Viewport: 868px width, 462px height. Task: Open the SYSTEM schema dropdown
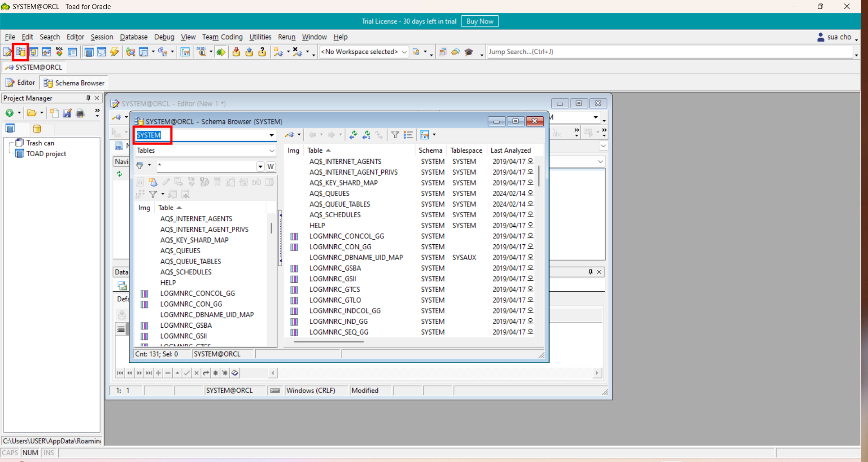click(x=271, y=135)
